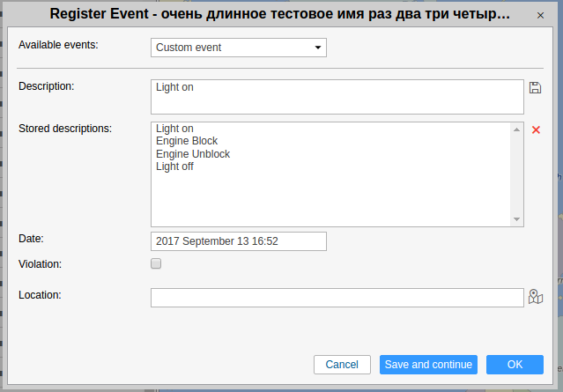Select 'Light on' in stored descriptions
Viewport: 563px width, 392px height.
tap(174, 129)
